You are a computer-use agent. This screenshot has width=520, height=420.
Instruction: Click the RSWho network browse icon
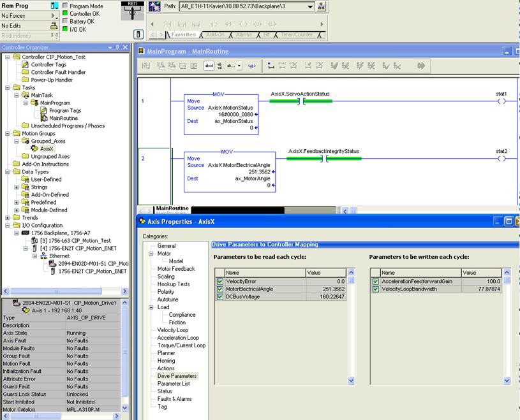click(x=321, y=6)
